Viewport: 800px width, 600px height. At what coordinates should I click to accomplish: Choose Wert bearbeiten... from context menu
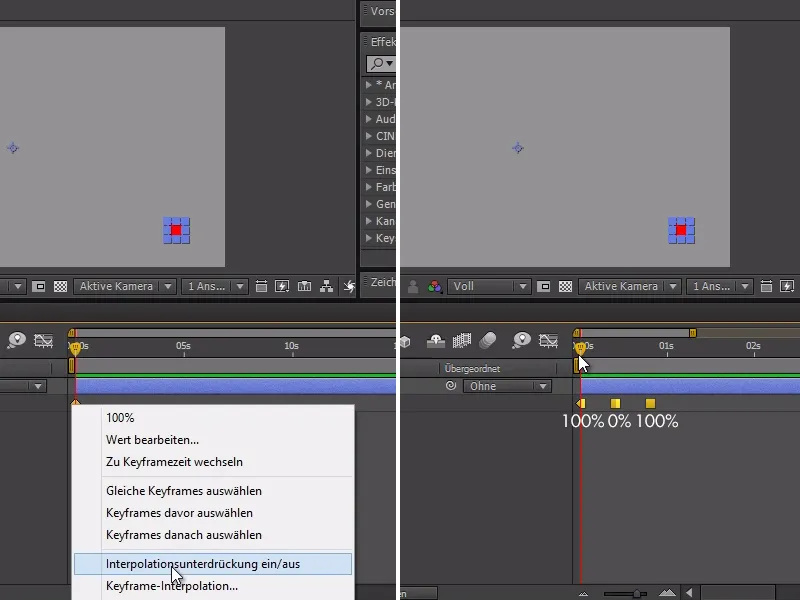click(x=152, y=440)
